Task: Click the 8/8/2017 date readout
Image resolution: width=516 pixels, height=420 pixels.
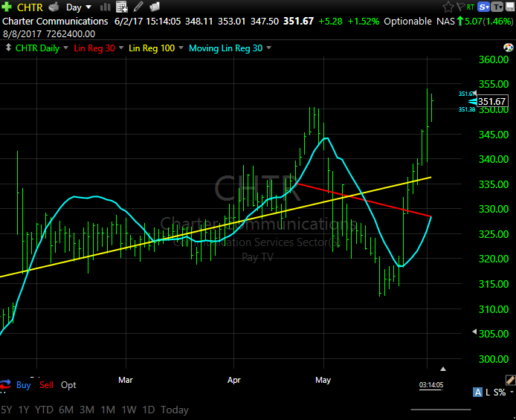Action: [x=22, y=34]
